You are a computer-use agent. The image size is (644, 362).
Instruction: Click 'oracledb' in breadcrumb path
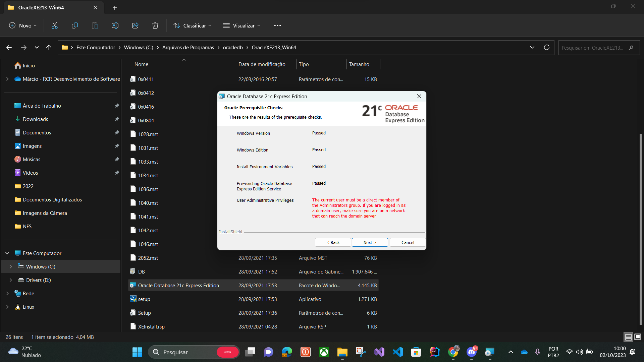pos(233,48)
